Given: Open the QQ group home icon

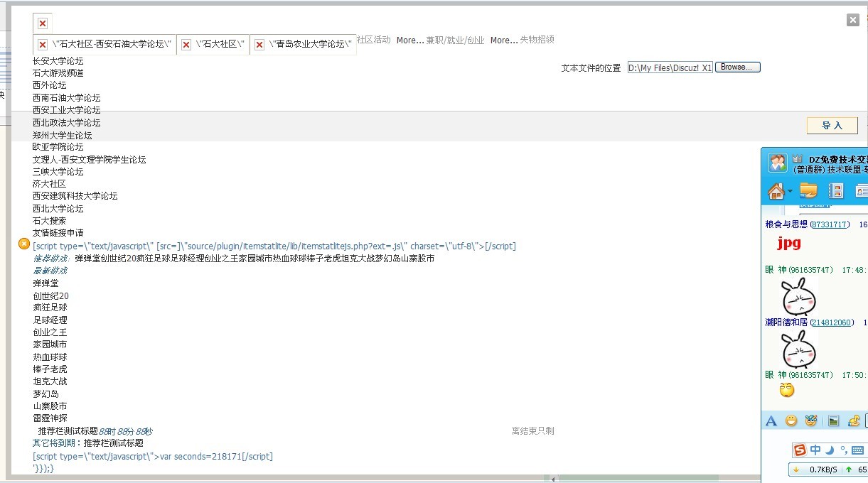Looking at the screenshot, I should (x=776, y=190).
